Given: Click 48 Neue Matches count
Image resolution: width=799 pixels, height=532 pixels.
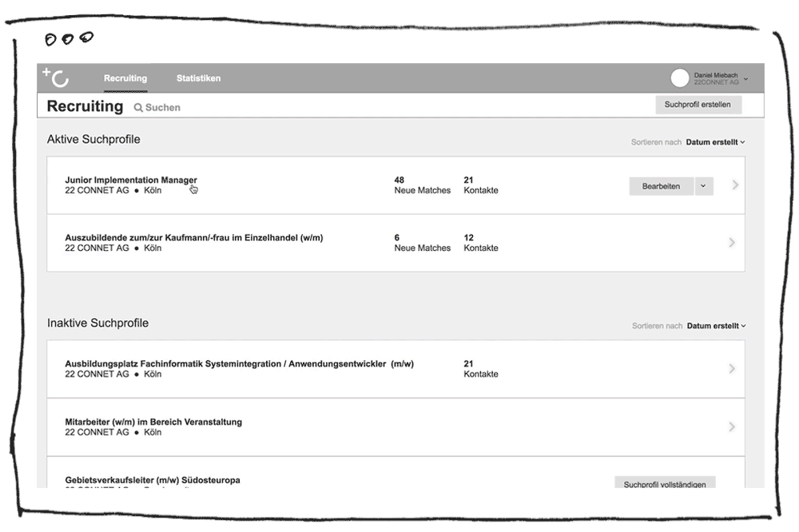Looking at the screenshot, I should [x=422, y=185].
